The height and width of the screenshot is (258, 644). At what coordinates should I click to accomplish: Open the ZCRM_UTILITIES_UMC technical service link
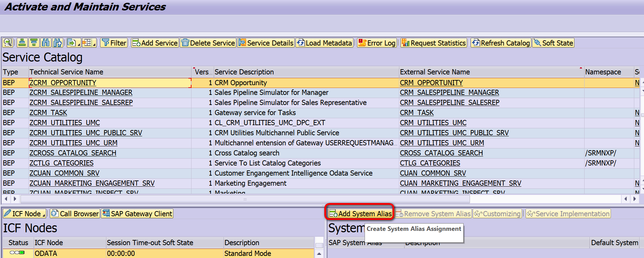pyautogui.click(x=65, y=123)
